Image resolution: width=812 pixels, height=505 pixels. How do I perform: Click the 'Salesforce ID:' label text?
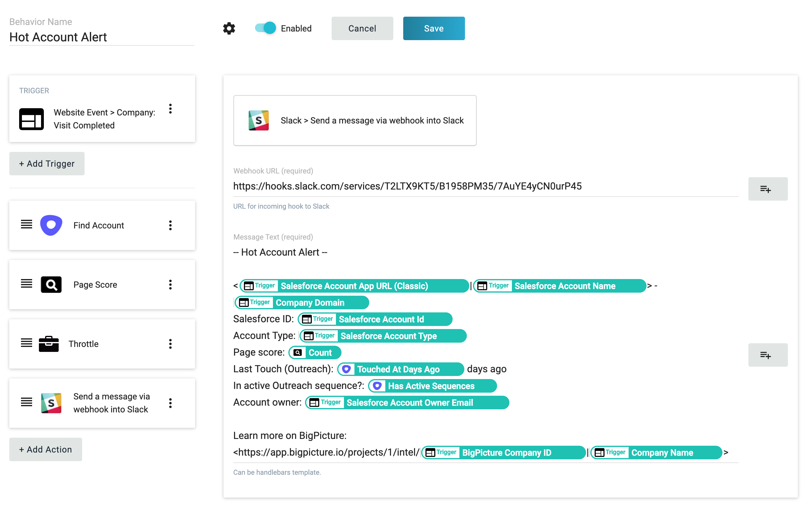tap(264, 319)
